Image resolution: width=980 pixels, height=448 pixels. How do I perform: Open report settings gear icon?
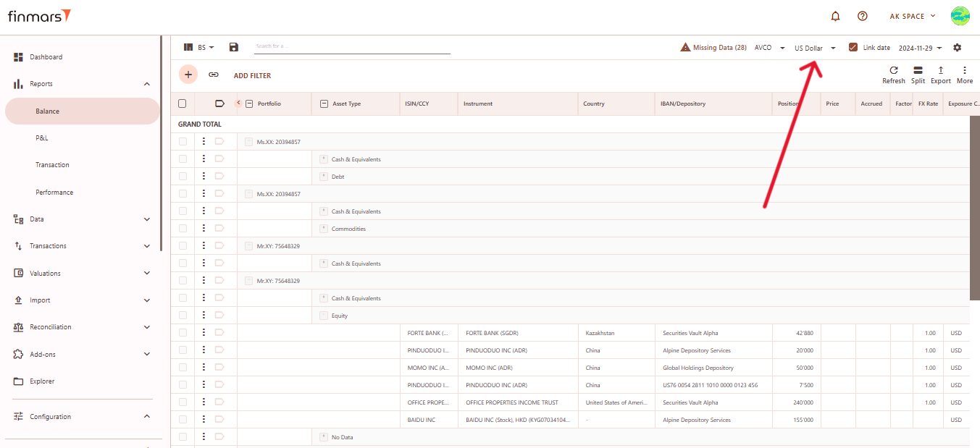[x=957, y=48]
